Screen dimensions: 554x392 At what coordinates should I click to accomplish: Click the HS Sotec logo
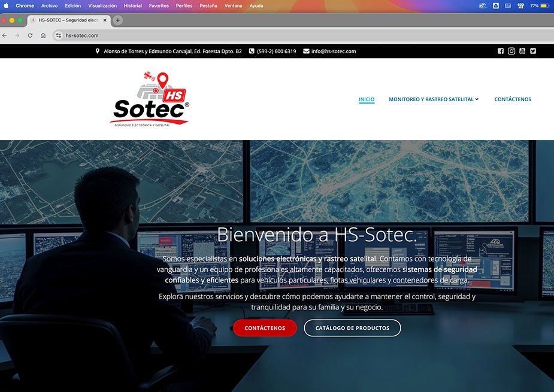151,99
